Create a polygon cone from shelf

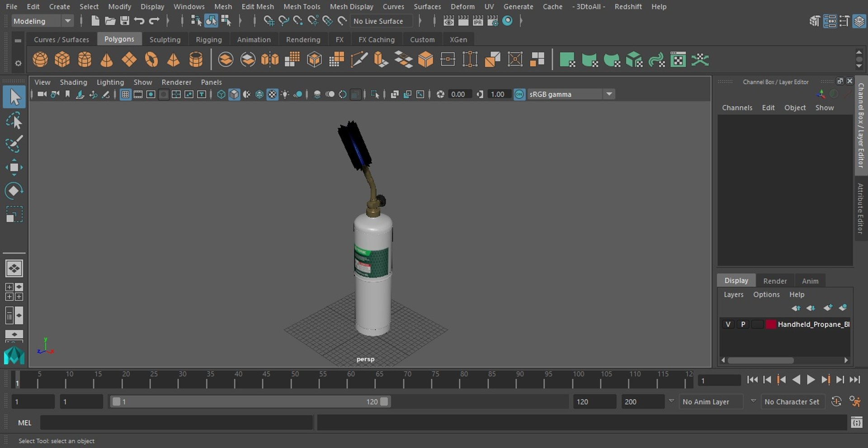107,59
